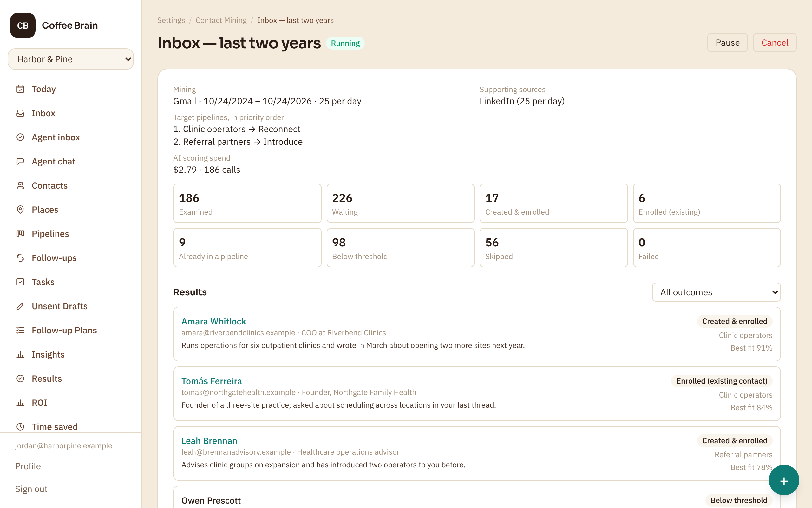The width and height of the screenshot is (812, 508).
Task: Click the Running status badge
Action: 345,43
